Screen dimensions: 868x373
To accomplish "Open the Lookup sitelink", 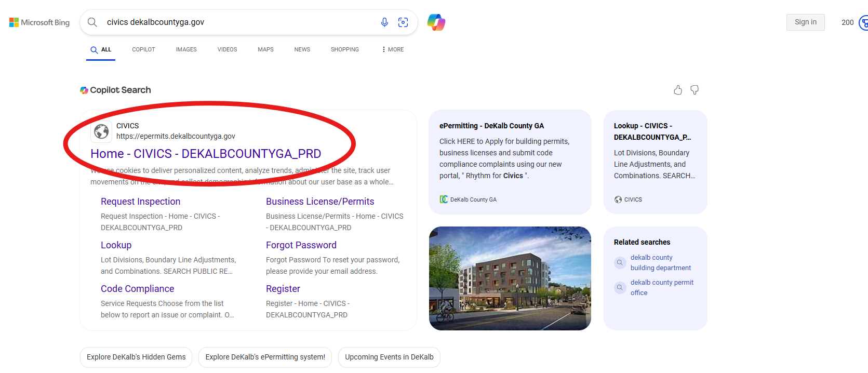I will (116, 245).
